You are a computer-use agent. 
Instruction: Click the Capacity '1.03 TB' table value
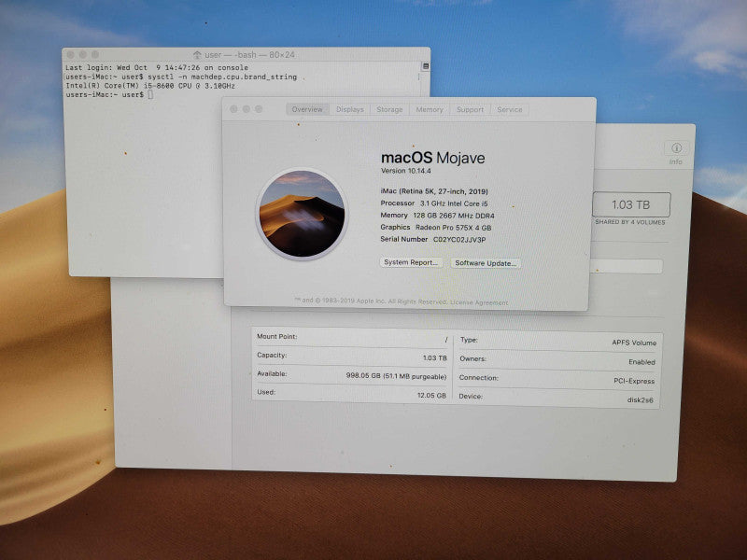435,357
